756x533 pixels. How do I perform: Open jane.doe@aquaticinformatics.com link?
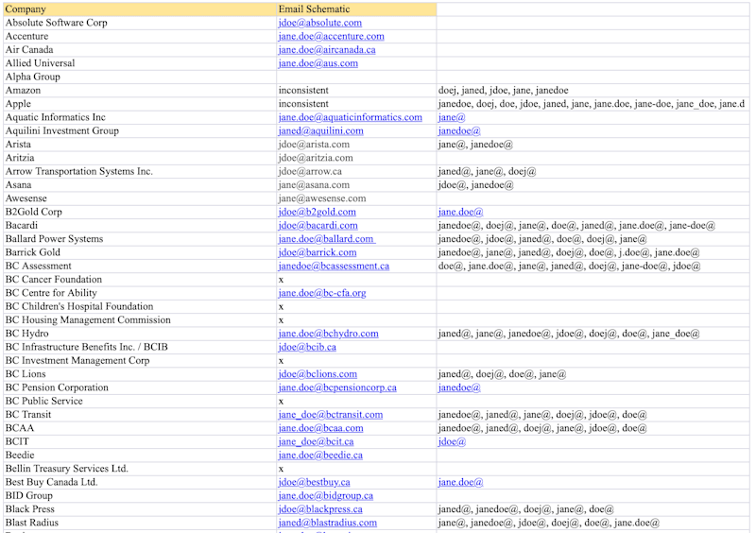pyautogui.click(x=350, y=117)
